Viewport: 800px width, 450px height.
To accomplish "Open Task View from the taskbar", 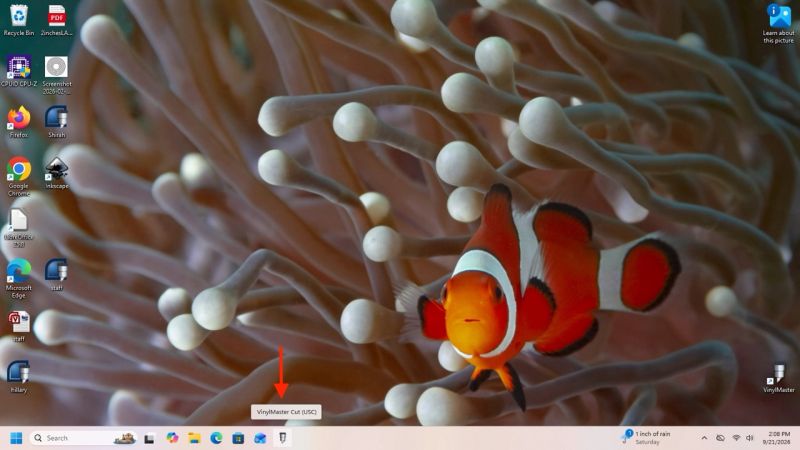I will click(x=149, y=438).
